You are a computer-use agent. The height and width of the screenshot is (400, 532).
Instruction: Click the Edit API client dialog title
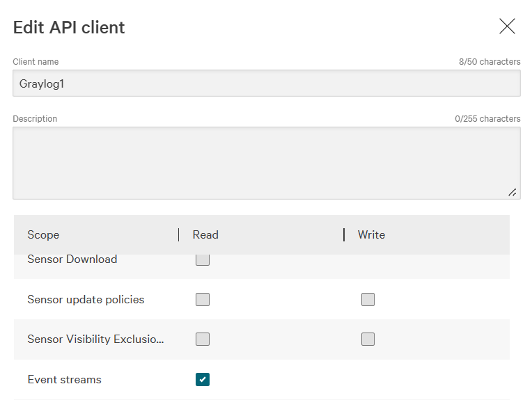[x=69, y=28]
